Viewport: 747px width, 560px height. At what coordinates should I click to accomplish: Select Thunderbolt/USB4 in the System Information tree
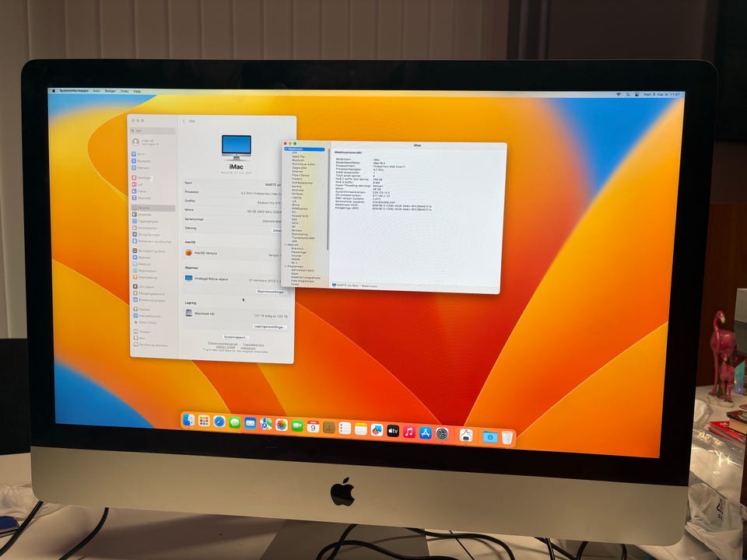point(303,238)
